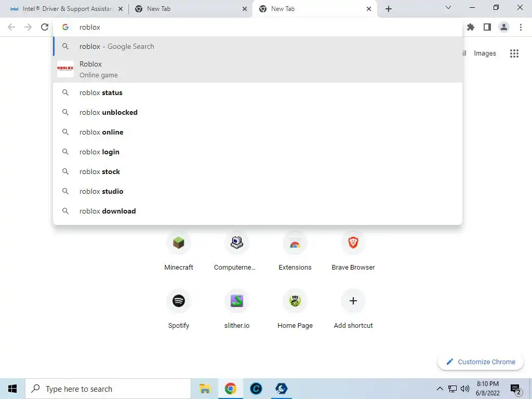Screen dimensions: 532x399
Task: Select the active New Tab
Action: click(314, 9)
